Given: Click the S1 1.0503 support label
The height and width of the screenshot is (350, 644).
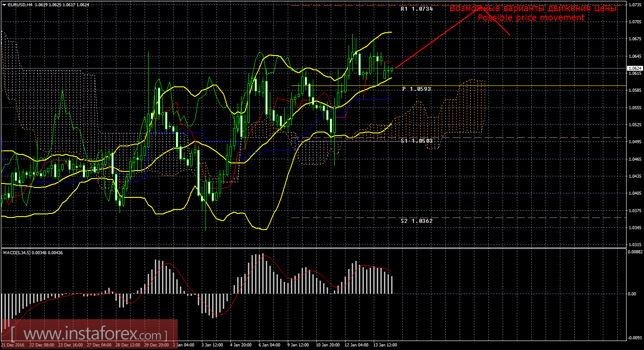Looking at the screenshot, I should click(417, 141).
